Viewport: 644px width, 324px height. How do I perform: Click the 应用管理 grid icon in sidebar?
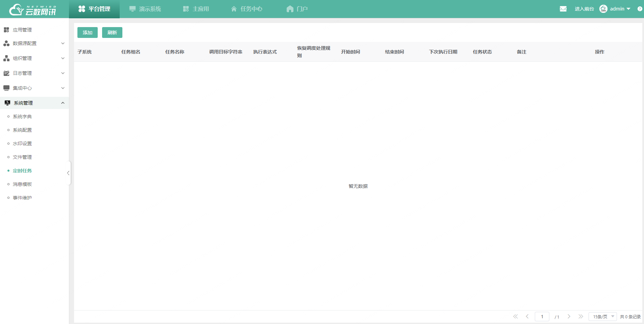coord(7,29)
